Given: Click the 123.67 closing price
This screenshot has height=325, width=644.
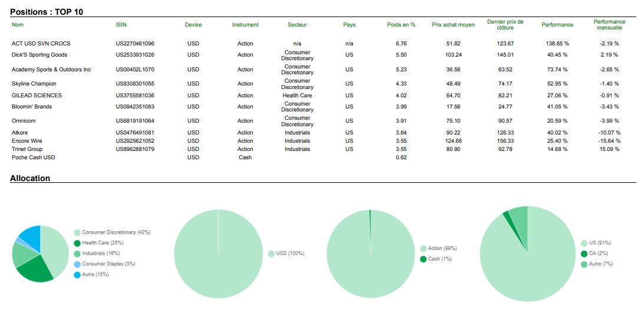Looking at the screenshot, I should tap(505, 44).
